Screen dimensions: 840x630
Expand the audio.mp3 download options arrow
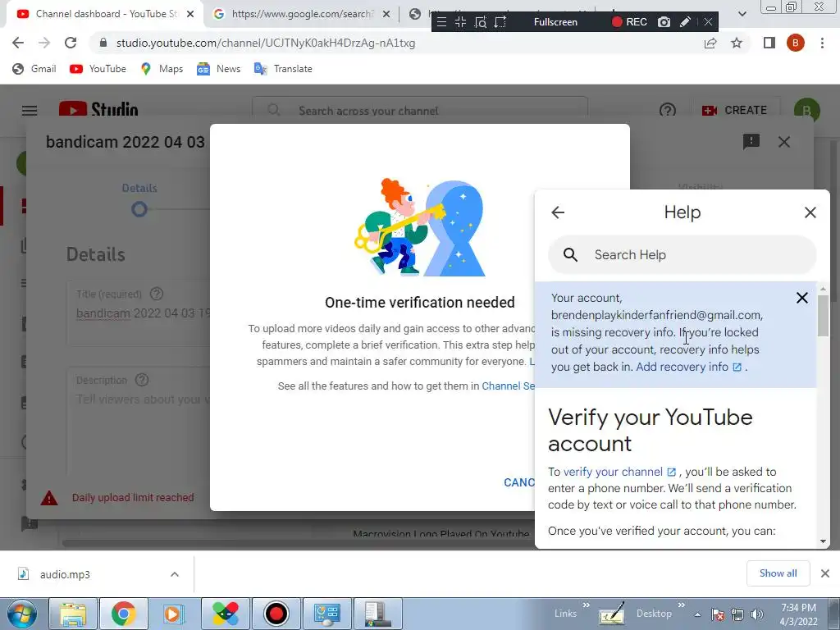click(174, 574)
